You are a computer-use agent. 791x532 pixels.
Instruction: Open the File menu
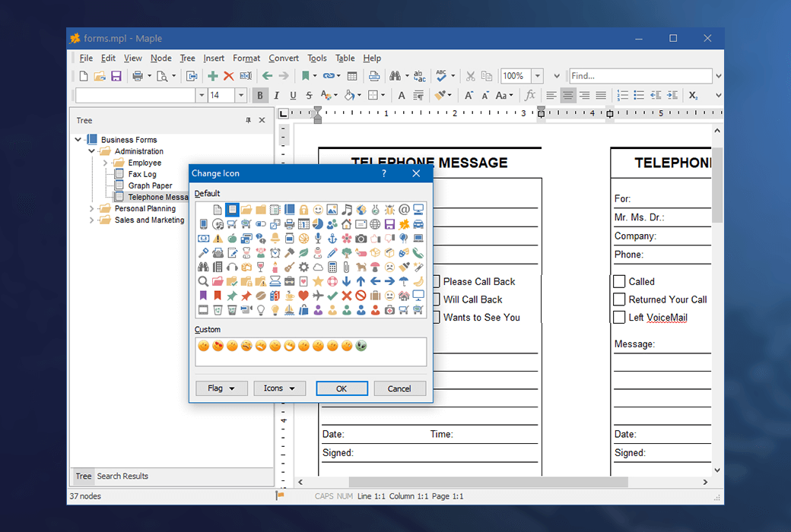86,58
